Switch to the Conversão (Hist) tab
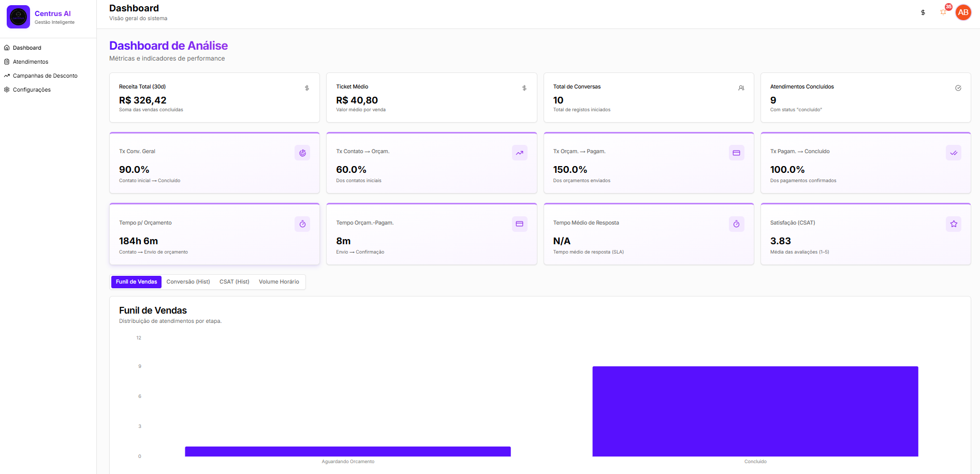 188,282
